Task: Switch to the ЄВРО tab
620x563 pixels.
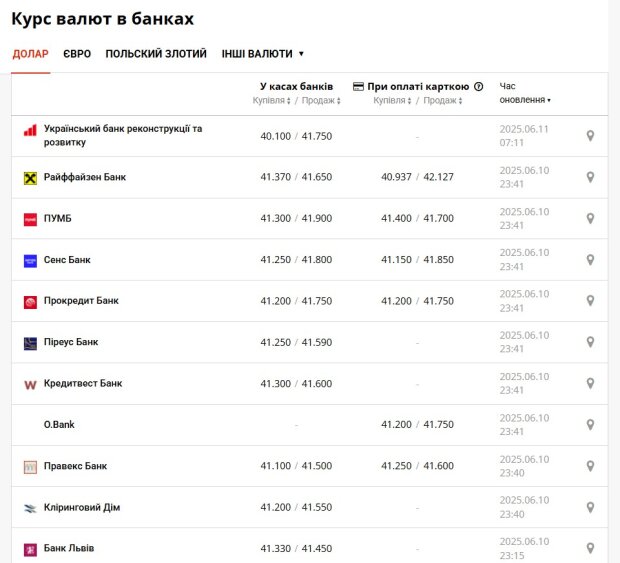Action: pos(77,54)
